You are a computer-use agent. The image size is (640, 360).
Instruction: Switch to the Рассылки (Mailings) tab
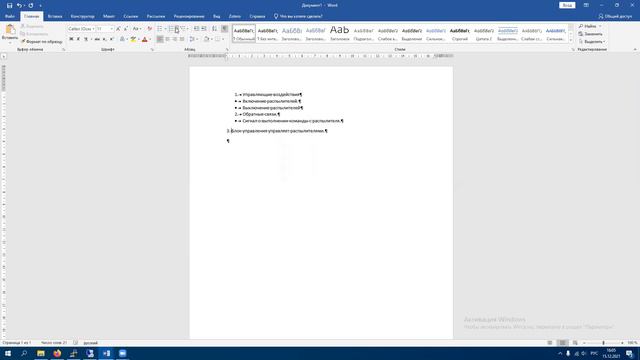(x=156, y=16)
